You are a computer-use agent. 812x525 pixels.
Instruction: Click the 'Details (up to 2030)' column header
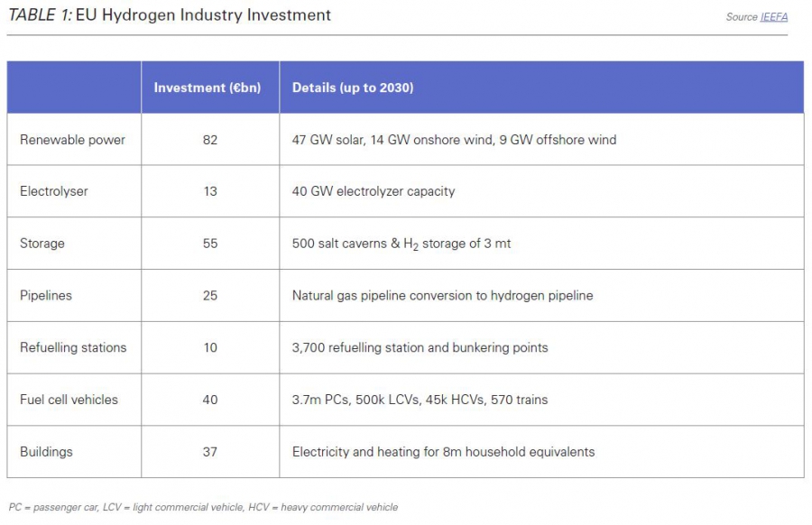pyautogui.click(x=353, y=87)
